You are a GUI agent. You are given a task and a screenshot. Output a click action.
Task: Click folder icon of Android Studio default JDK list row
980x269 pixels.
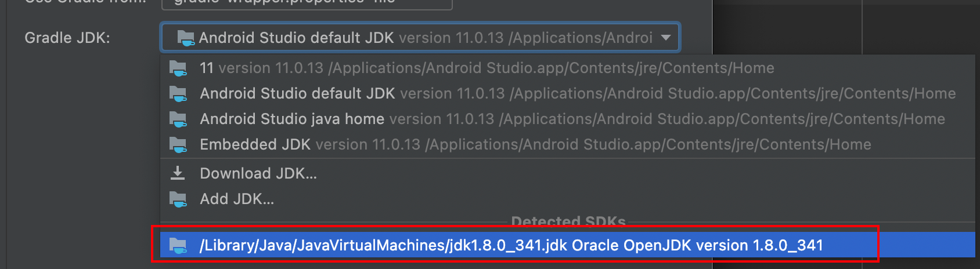point(178,93)
